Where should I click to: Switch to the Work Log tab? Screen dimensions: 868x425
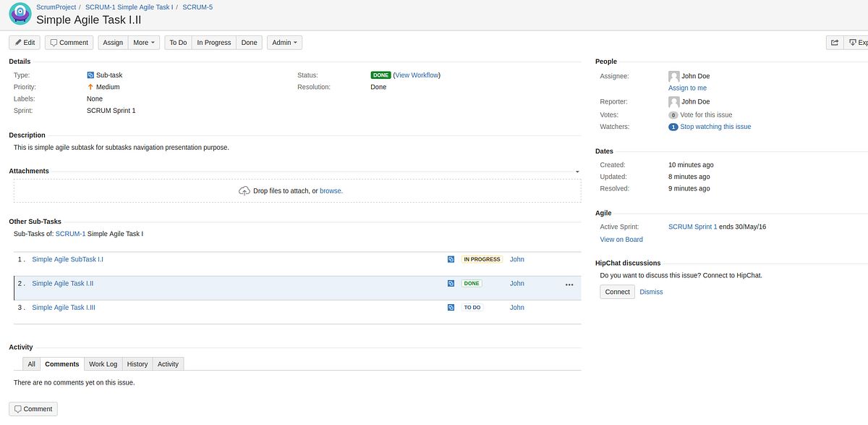point(103,363)
